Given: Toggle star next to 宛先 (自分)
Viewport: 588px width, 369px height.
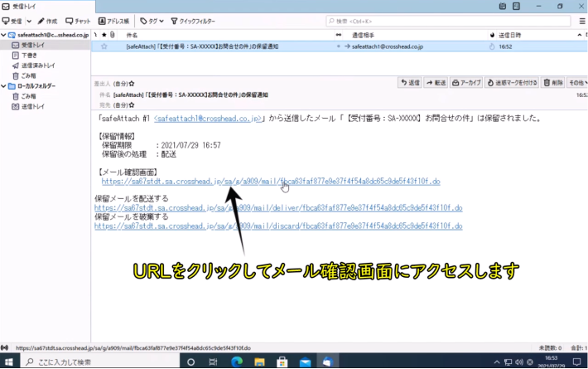Looking at the screenshot, I should [132, 105].
